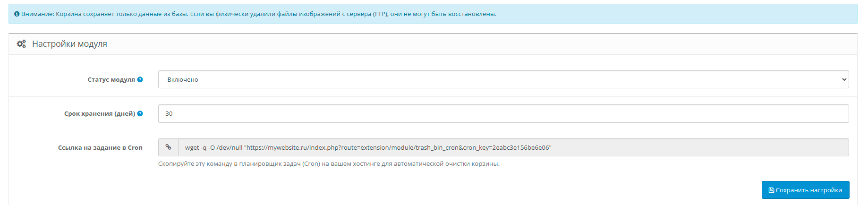Click the "(FTP)" mention in the warning banner
The width and height of the screenshot is (868, 205).
pyautogui.click(x=380, y=14)
